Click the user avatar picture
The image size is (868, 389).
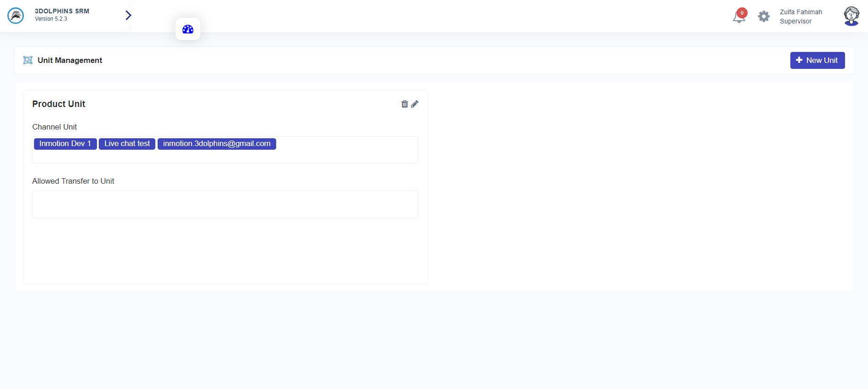click(851, 16)
